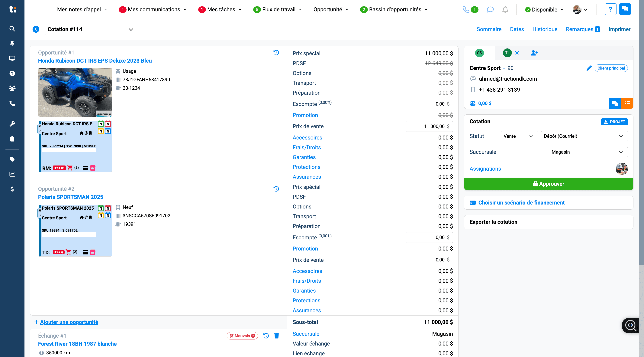
Task: Open Flux de travail menu
Action: (x=278, y=9)
